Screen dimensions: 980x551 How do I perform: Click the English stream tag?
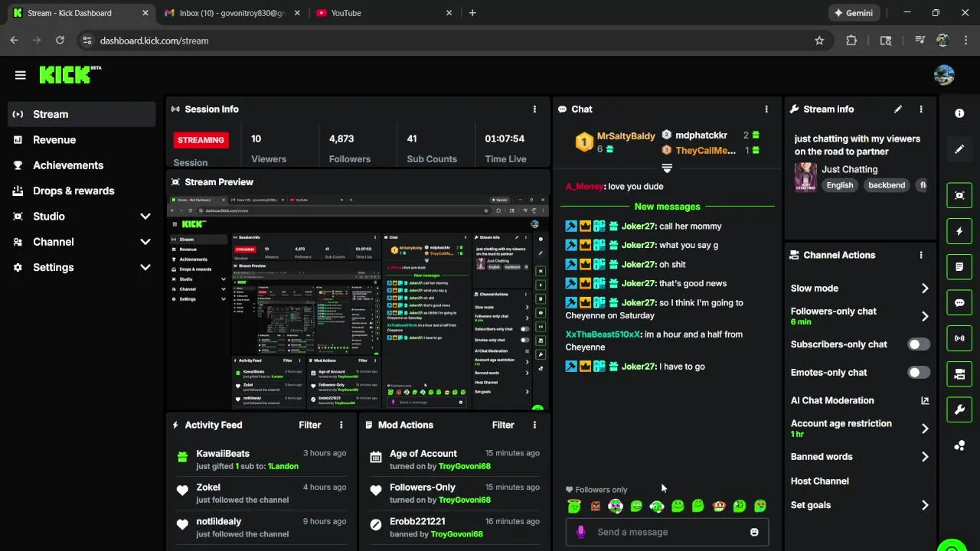point(840,185)
